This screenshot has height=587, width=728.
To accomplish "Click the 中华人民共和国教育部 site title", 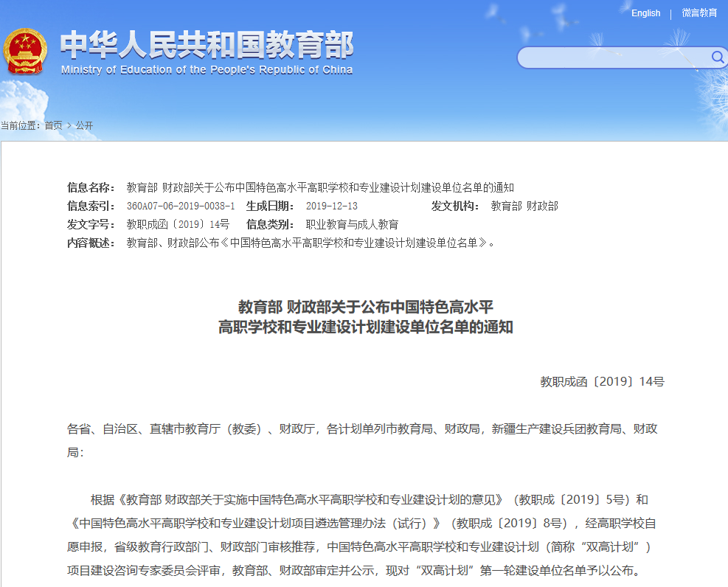I will tap(207, 45).
